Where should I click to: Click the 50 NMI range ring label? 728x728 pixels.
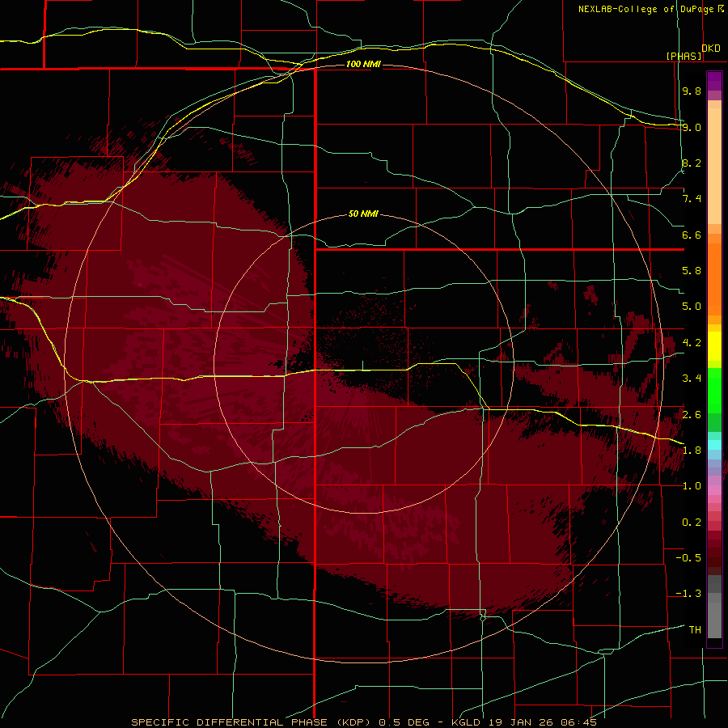coord(363,214)
